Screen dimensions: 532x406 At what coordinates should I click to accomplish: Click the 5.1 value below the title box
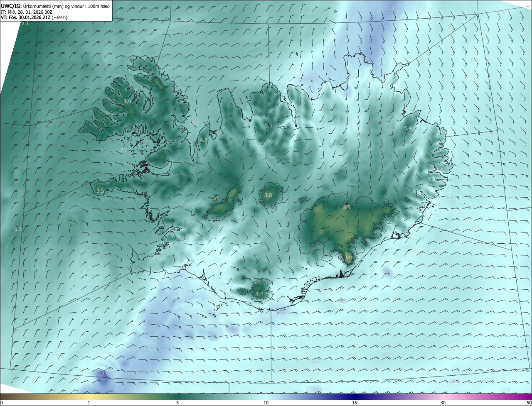[x=25, y=23]
